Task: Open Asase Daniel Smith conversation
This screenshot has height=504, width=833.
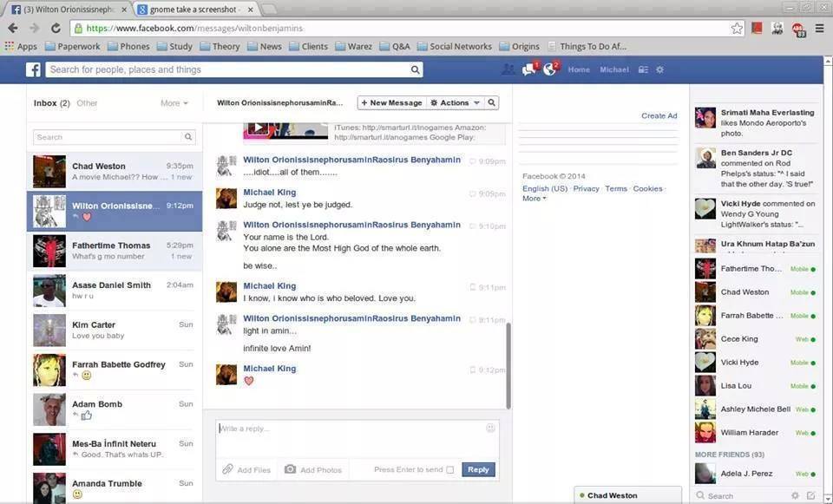Action: [x=115, y=290]
